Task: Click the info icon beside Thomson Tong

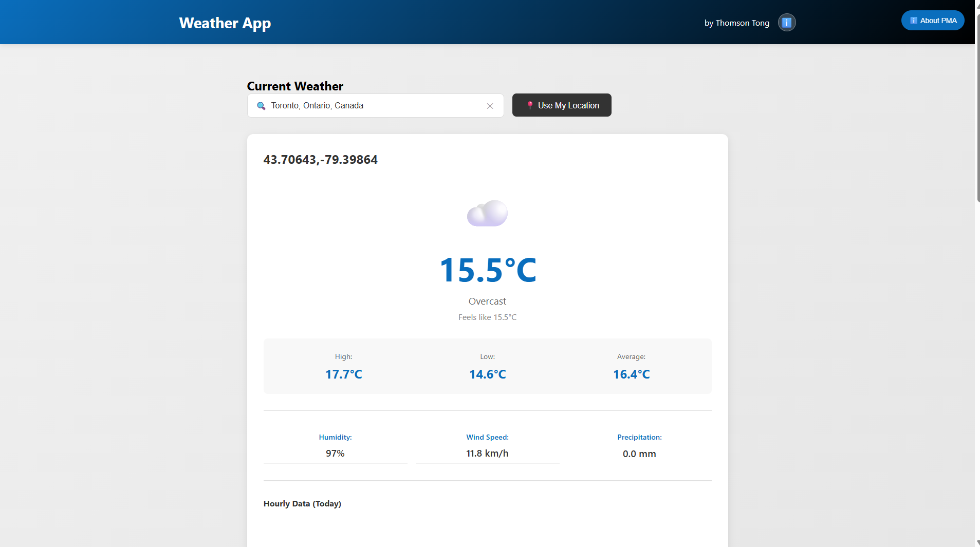Action: pyautogui.click(x=786, y=23)
